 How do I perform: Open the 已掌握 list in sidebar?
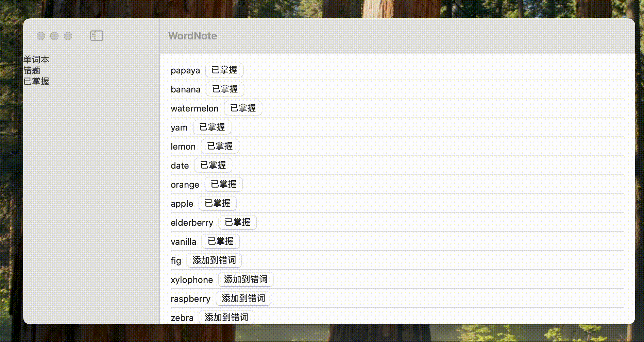[36, 82]
